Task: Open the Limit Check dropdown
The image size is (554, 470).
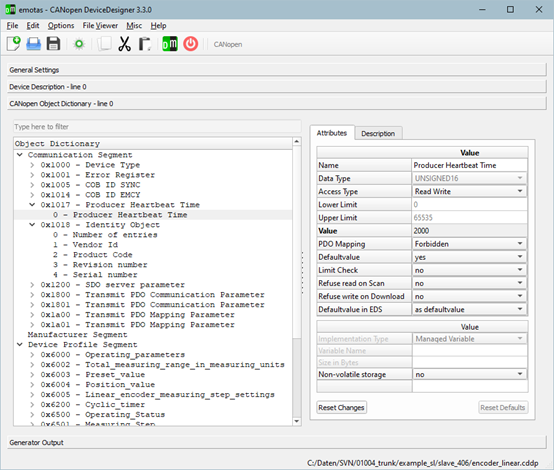Action: pyautogui.click(x=469, y=270)
